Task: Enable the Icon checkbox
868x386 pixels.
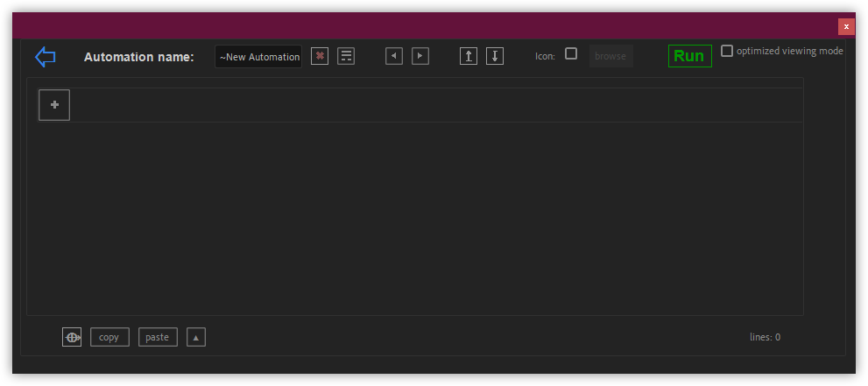Action: click(x=571, y=53)
